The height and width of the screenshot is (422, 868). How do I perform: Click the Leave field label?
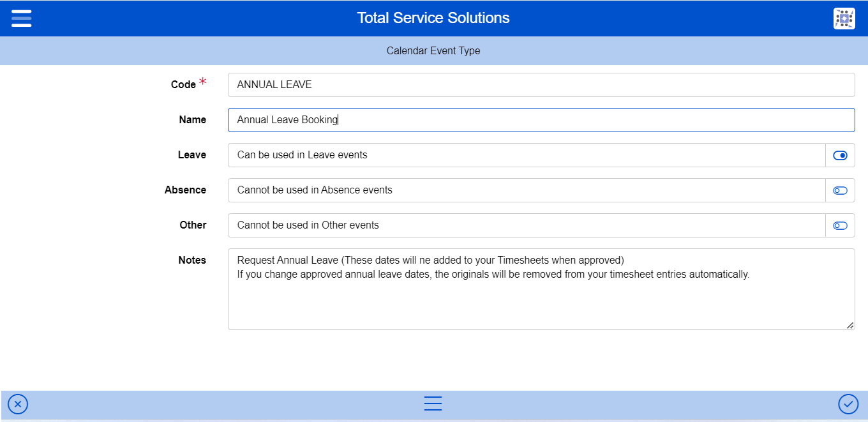point(192,155)
